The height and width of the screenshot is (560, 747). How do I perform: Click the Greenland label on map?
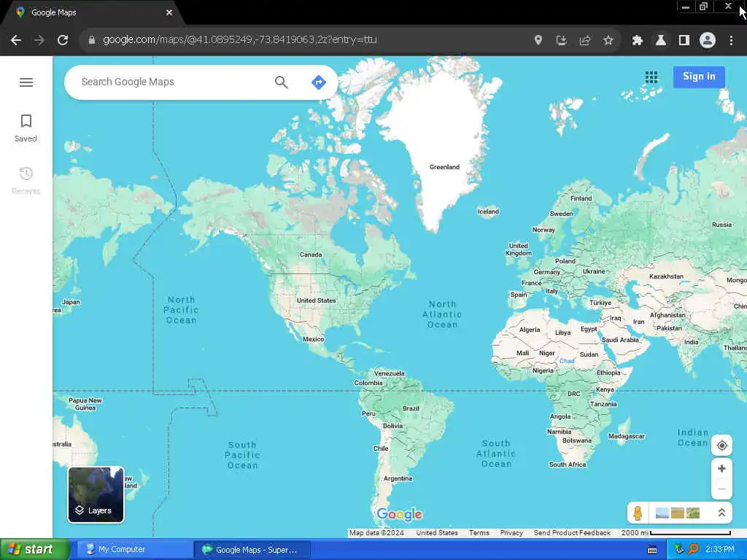click(x=444, y=167)
